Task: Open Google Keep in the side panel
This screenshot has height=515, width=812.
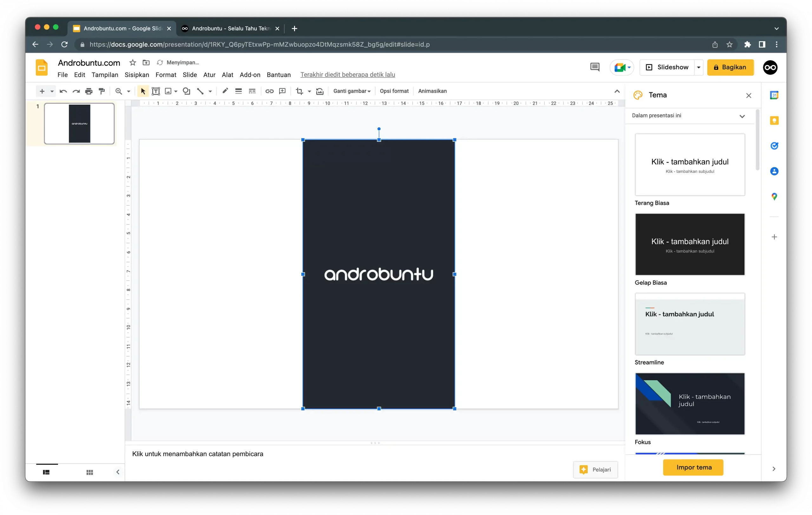Action: (774, 120)
